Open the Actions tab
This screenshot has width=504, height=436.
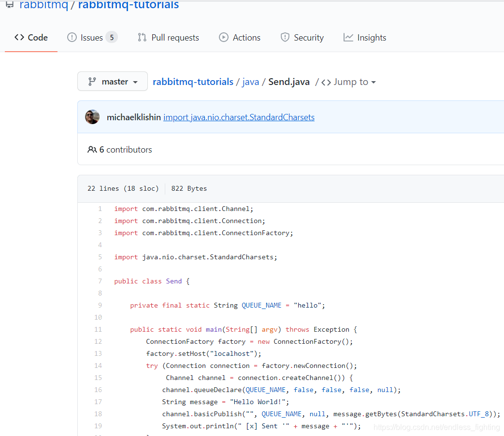tap(240, 38)
